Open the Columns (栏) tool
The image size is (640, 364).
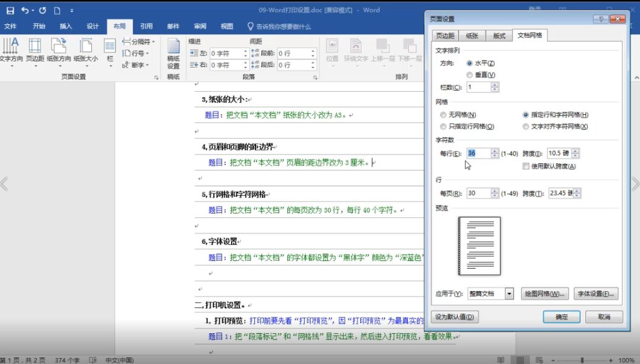coord(110,50)
